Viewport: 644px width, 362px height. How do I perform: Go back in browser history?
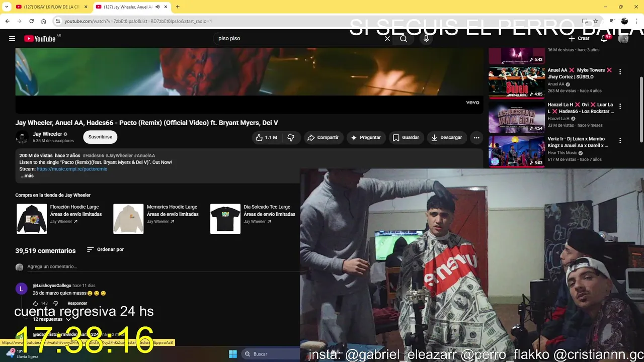tap(7, 21)
